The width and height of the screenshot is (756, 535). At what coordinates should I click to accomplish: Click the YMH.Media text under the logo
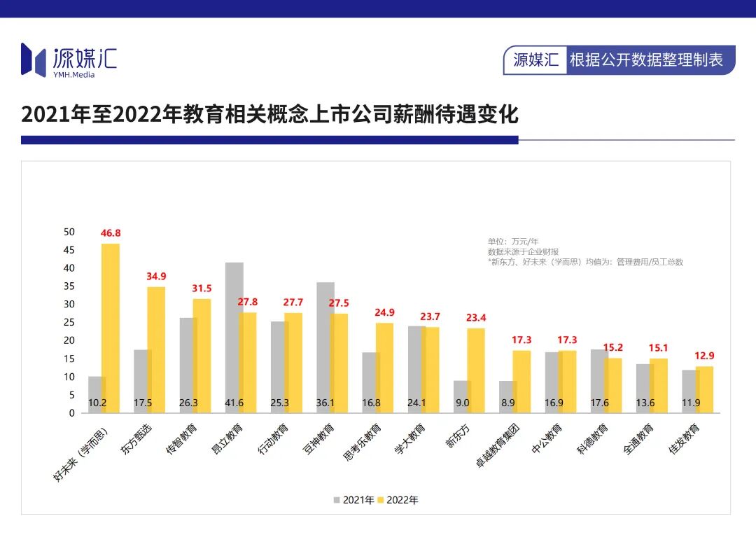tap(73, 75)
